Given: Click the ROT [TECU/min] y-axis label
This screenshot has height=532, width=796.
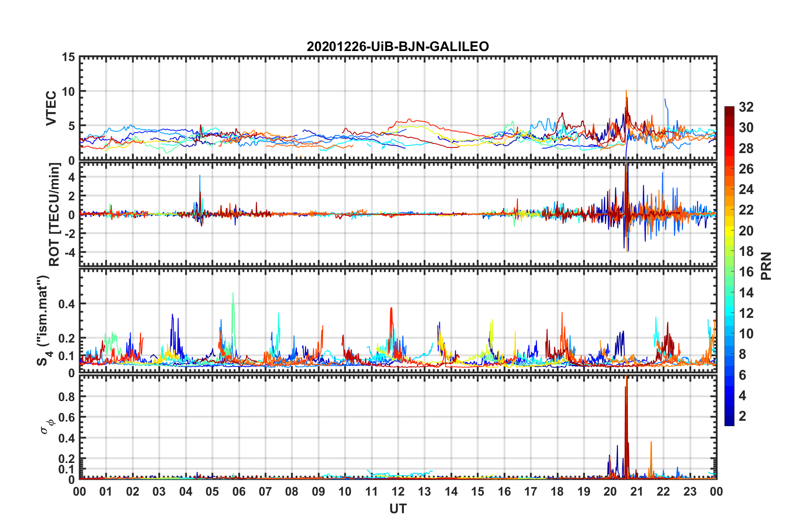Looking at the screenshot, I should (x=54, y=215).
